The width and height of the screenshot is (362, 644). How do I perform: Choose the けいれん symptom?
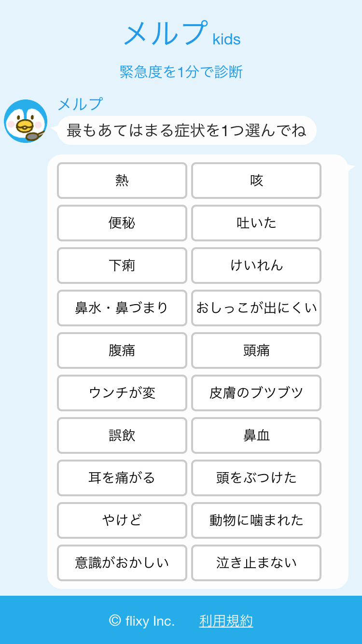[x=256, y=266]
